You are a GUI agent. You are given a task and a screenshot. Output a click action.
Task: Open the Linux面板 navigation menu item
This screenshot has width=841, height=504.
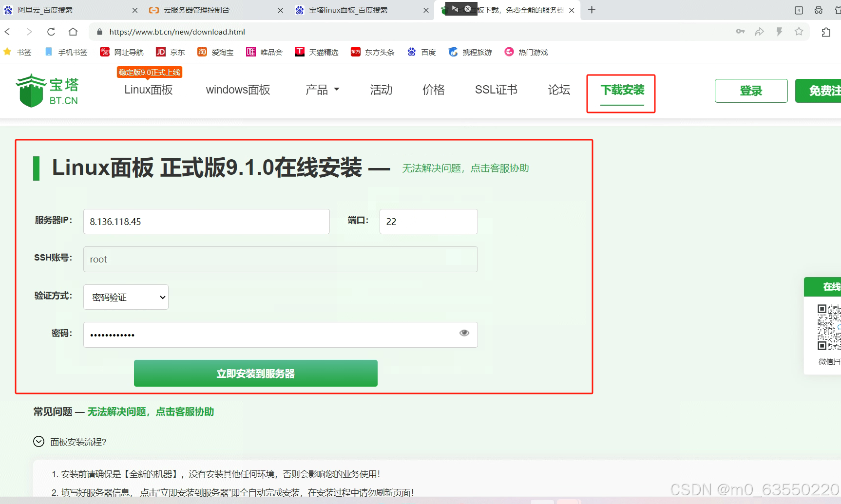[148, 90]
